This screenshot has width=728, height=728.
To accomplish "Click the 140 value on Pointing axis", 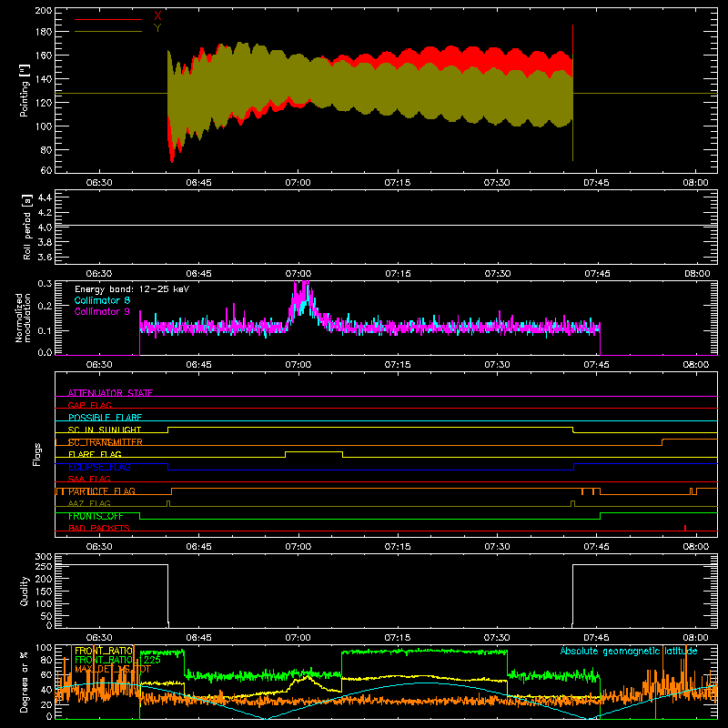I will pos(44,79).
